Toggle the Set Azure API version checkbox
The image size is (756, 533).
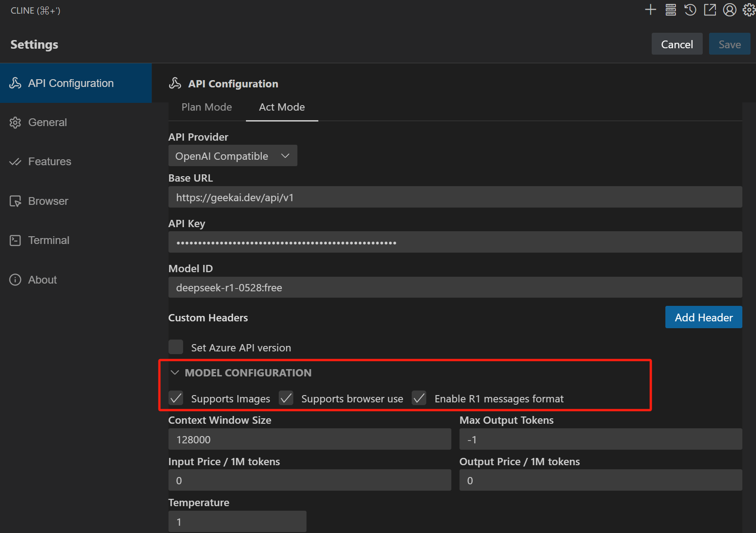pyautogui.click(x=176, y=347)
